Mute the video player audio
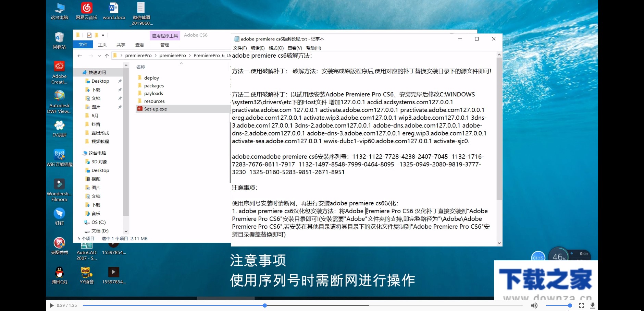The image size is (644, 311). (533, 305)
